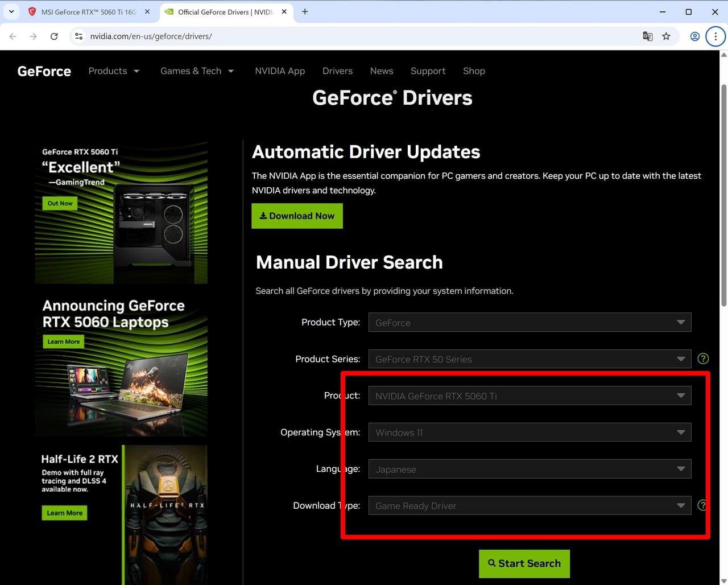This screenshot has width=728, height=585.
Task: Click the Manual Driver Search heading
Action: [x=349, y=262]
